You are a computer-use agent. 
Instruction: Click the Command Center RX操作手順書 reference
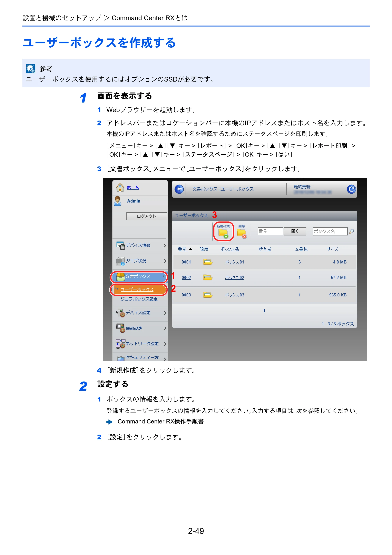tap(161, 421)
